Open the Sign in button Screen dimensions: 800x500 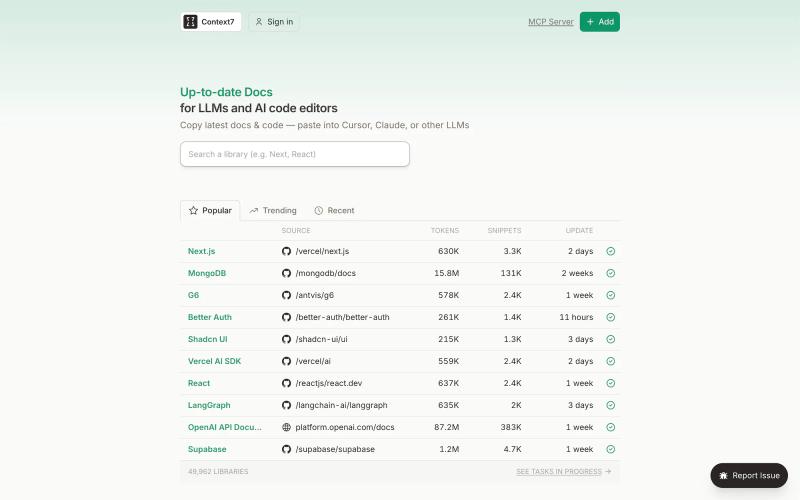(x=274, y=21)
